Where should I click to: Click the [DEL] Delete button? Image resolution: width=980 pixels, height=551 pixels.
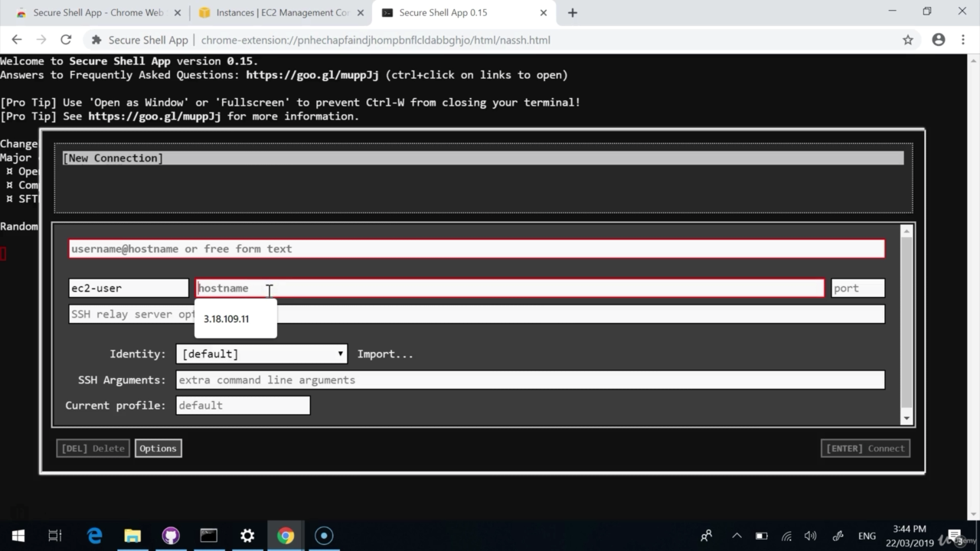[93, 448]
